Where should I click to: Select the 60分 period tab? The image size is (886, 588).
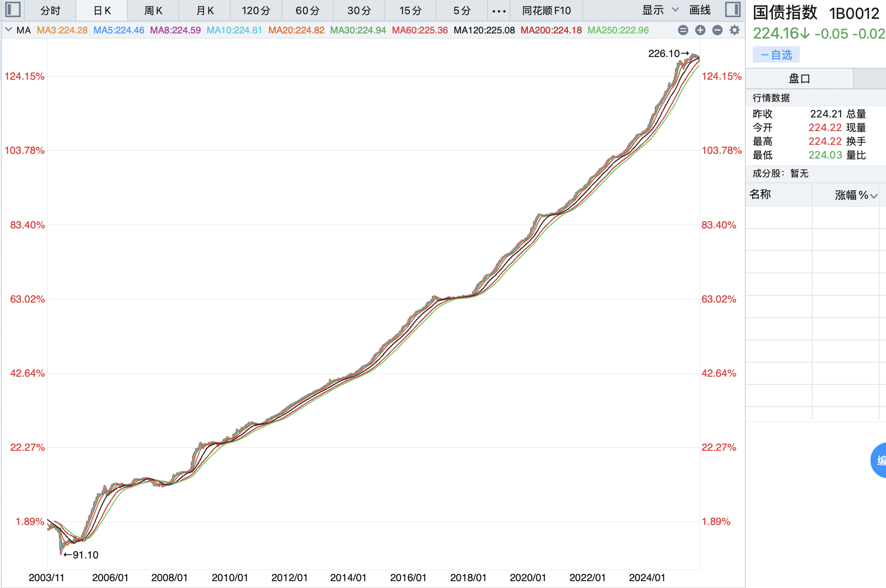307,11
